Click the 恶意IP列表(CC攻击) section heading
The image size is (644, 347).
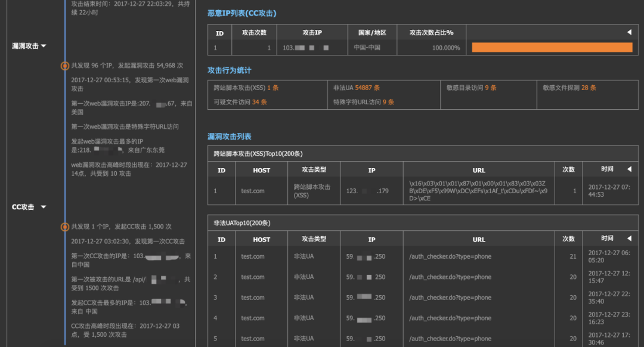coord(242,13)
